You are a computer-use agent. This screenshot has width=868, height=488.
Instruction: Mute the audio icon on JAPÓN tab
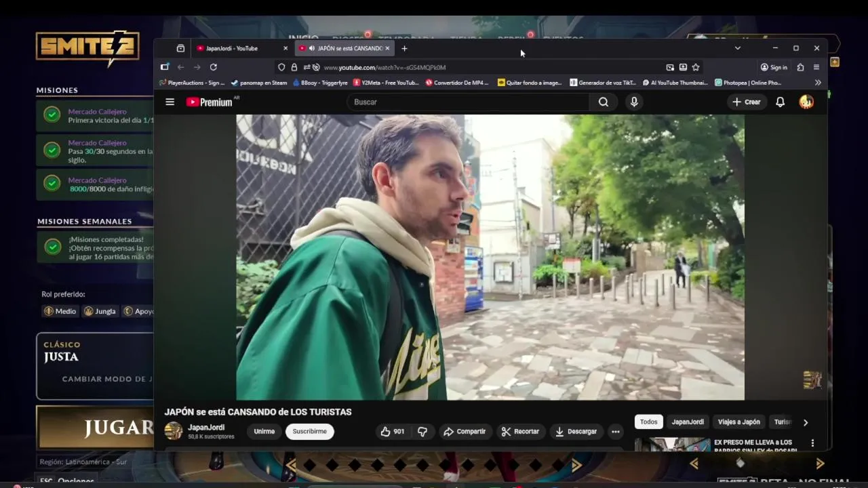(x=311, y=48)
